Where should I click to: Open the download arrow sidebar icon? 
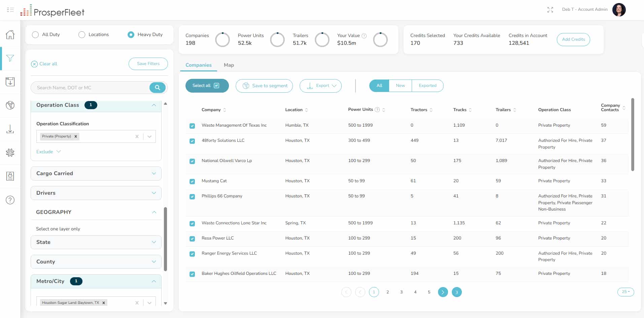10,129
